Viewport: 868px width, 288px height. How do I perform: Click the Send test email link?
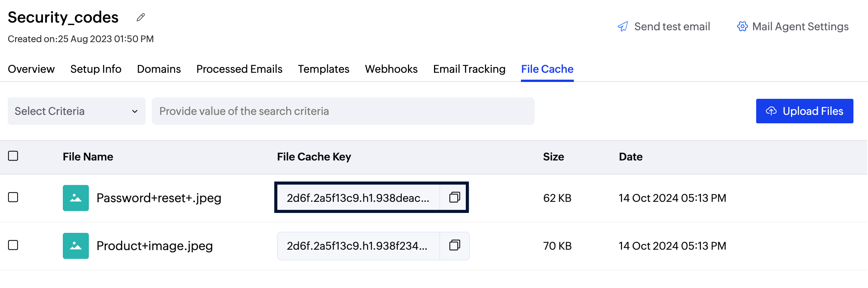coord(672,26)
